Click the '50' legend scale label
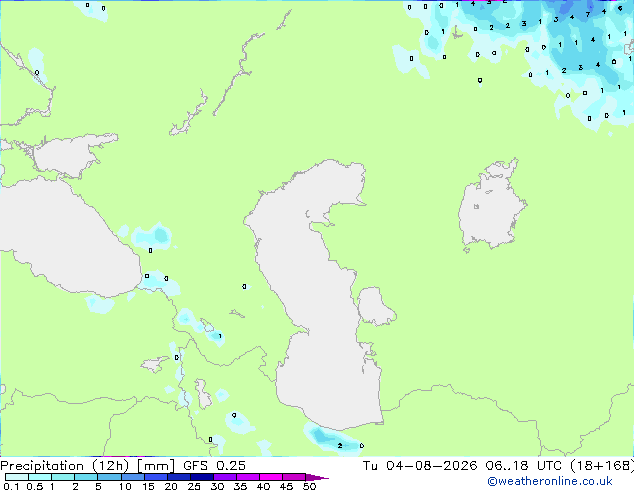Viewport: 634px width, 490px height. (x=309, y=486)
